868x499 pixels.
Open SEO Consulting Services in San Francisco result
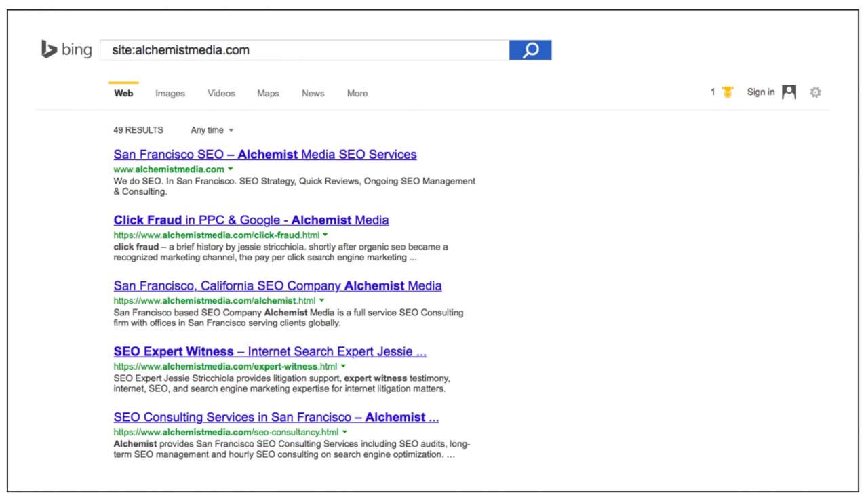tap(276, 418)
